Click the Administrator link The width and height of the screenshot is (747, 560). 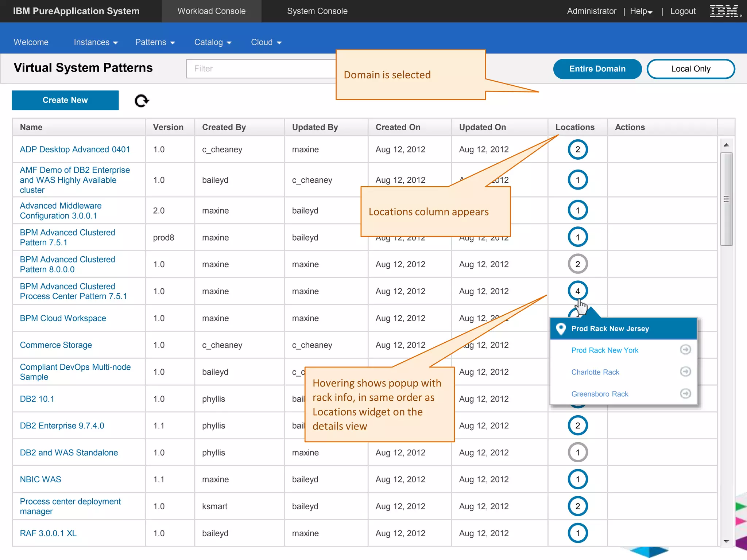pos(592,11)
